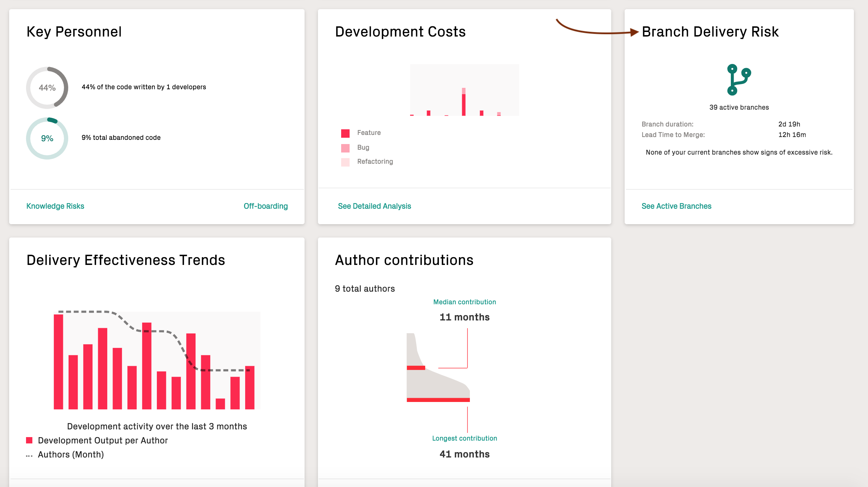Open the Off-boarding link
The width and height of the screenshot is (868, 487).
point(266,206)
